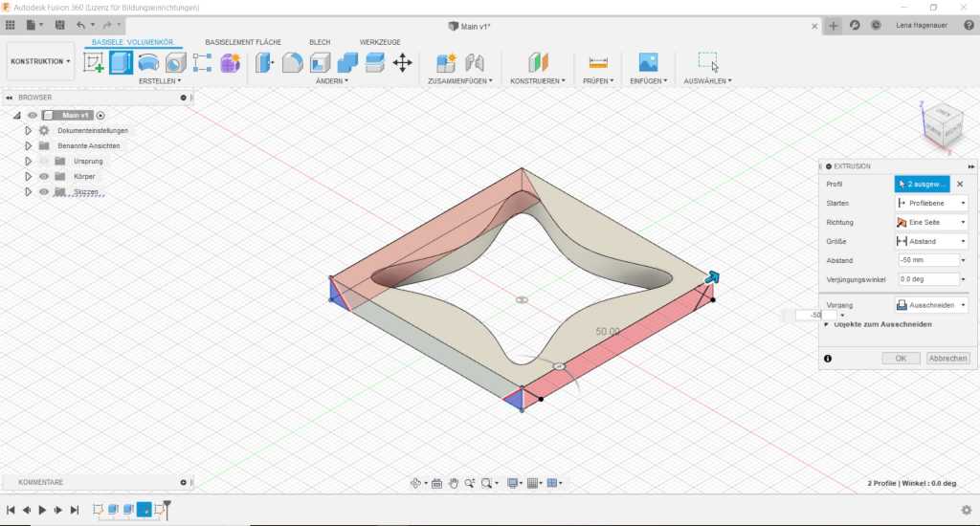Select the Create Form purple icon
980x526 pixels.
click(230, 62)
